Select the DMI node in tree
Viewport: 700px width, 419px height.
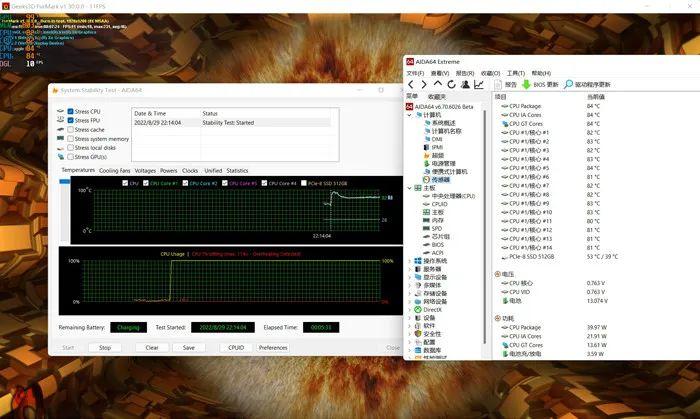[x=437, y=139]
